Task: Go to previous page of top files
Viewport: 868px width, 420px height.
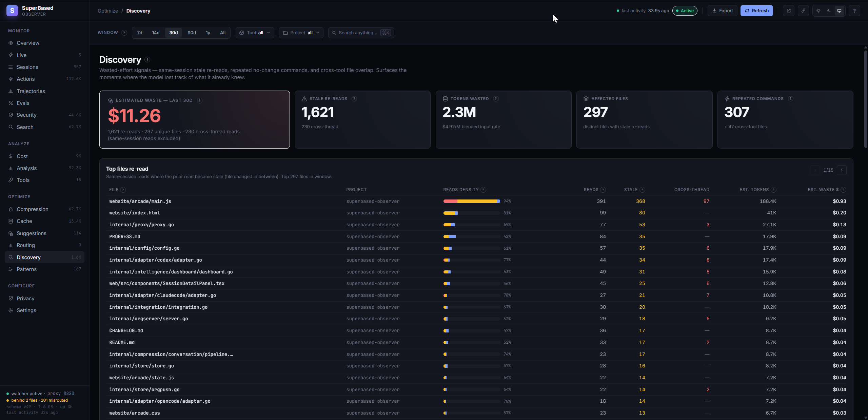Action: [815, 170]
